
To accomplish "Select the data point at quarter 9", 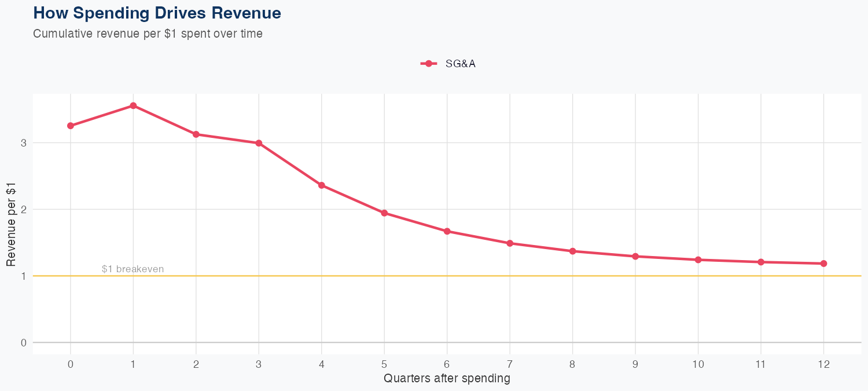I will 635,256.
